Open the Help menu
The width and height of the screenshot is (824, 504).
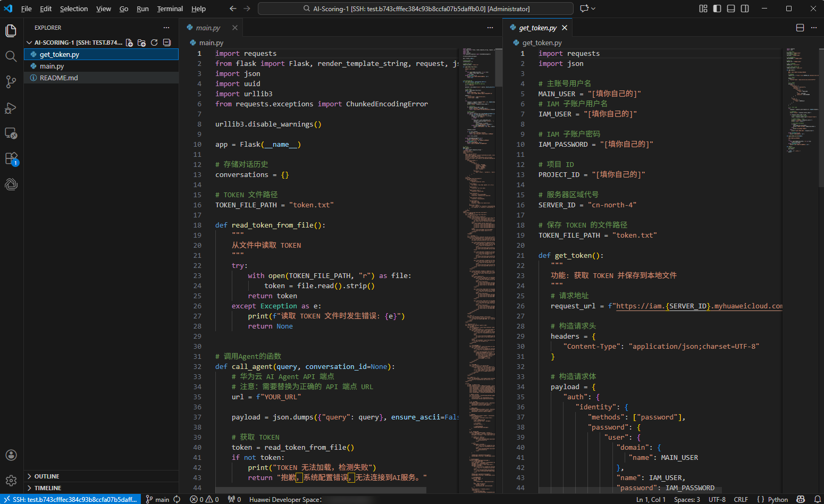199,9
